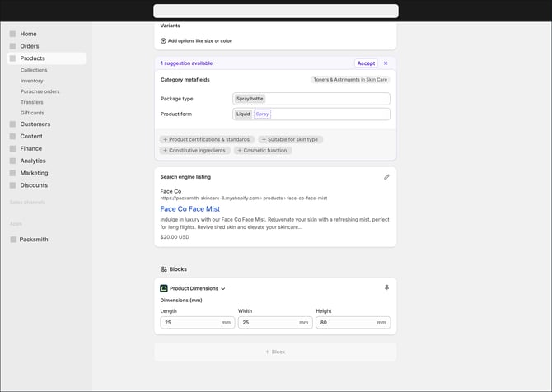Expand the Product Dimensions dropdown chevron

point(223,289)
